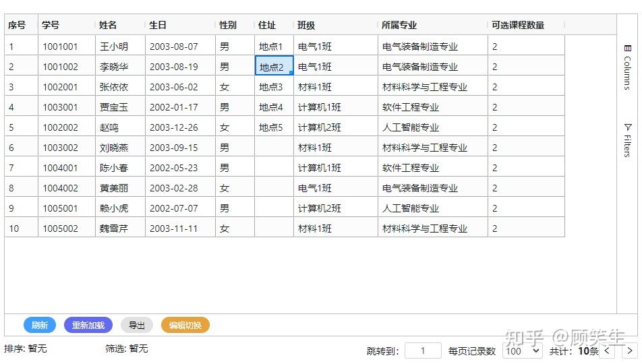Focus the 跳转到 page number input
Image resolution: width=642 pixels, height=364 pixels.
pos(423,351)
